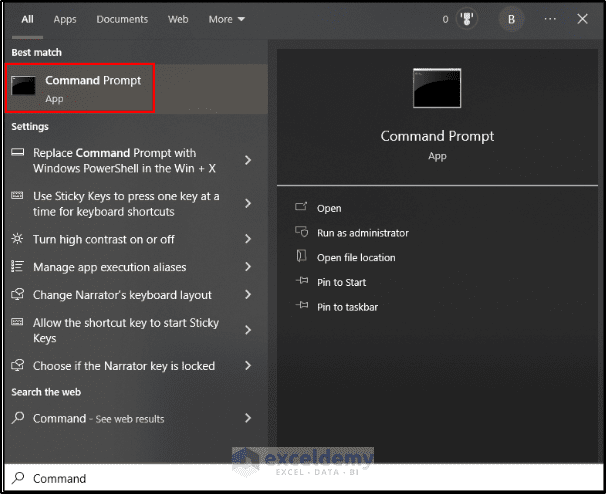Click the sun icon beside high contrast
This screenshot has width=606, height=494.
pos(17,238)
